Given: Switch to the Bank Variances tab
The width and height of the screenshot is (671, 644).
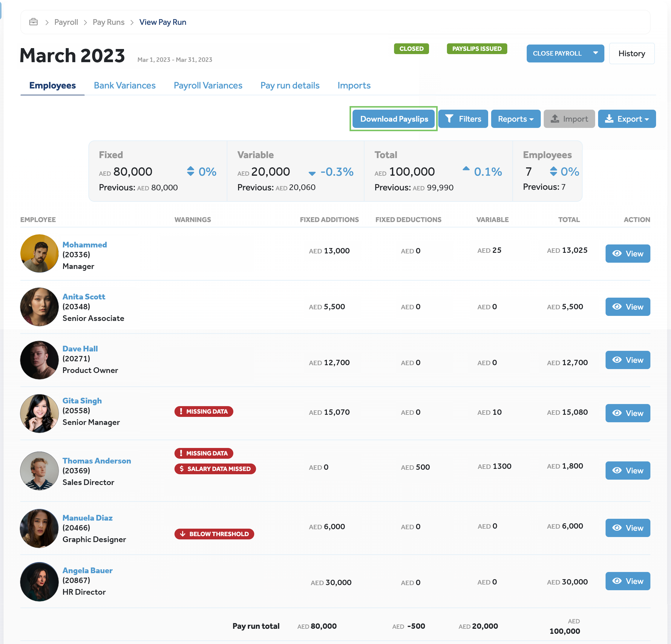Looking at the screenshot, I should [x=125, y=85].
